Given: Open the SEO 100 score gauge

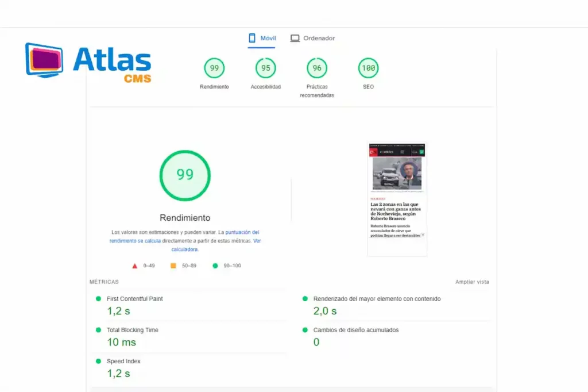Looking at the screenshot, I should pos(368,68).
